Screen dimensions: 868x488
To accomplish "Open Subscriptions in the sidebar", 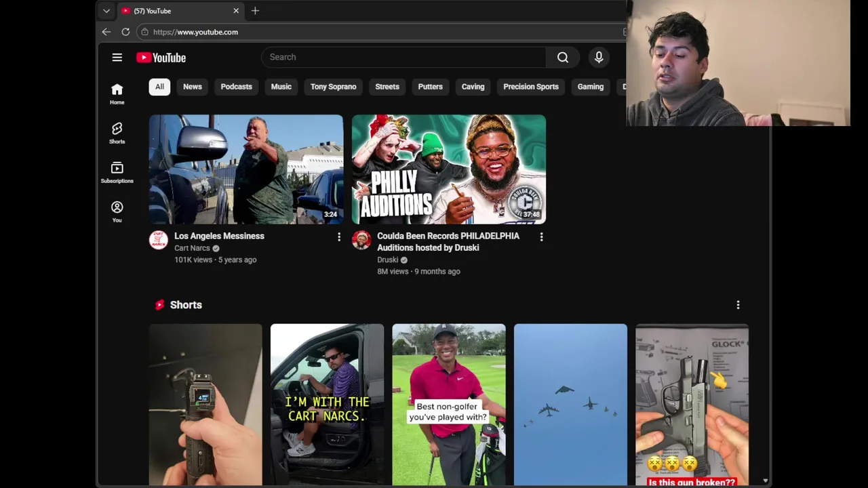I will (117, 172).
